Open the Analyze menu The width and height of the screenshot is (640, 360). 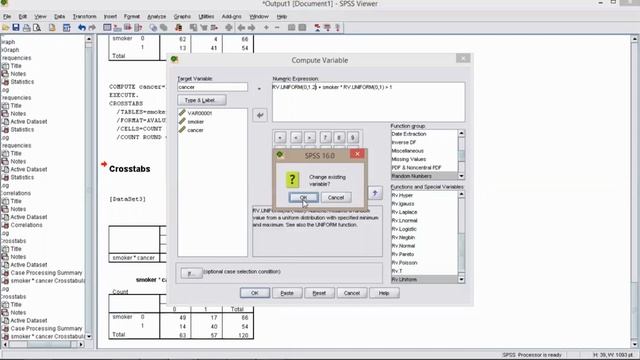pos(156,17)
